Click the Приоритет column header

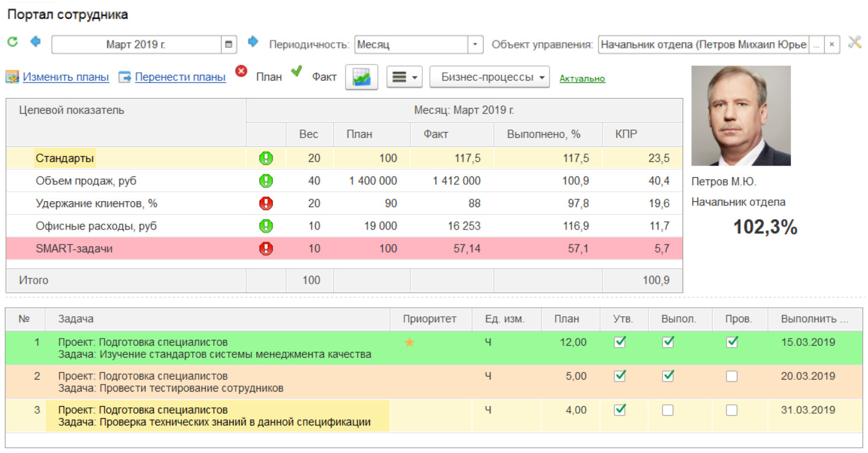coord(429,319)
